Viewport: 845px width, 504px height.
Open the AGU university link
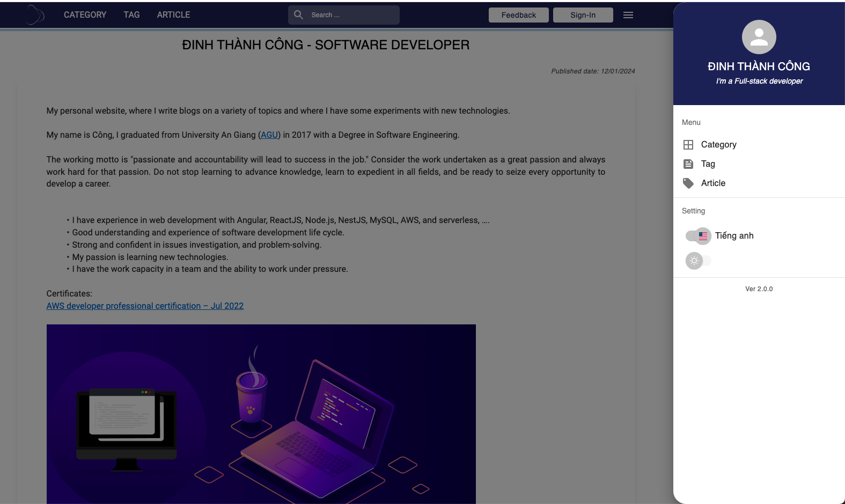(x=269, y=135)
